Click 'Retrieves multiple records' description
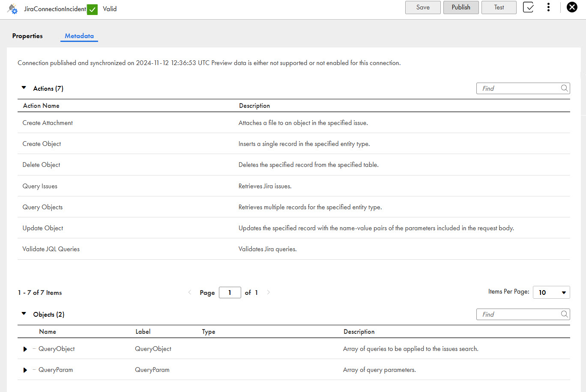 [310, 207]
